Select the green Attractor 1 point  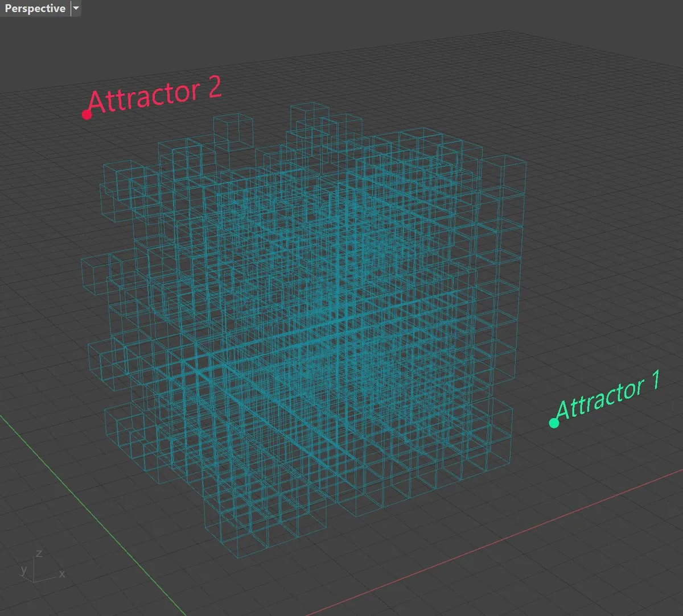554,423
